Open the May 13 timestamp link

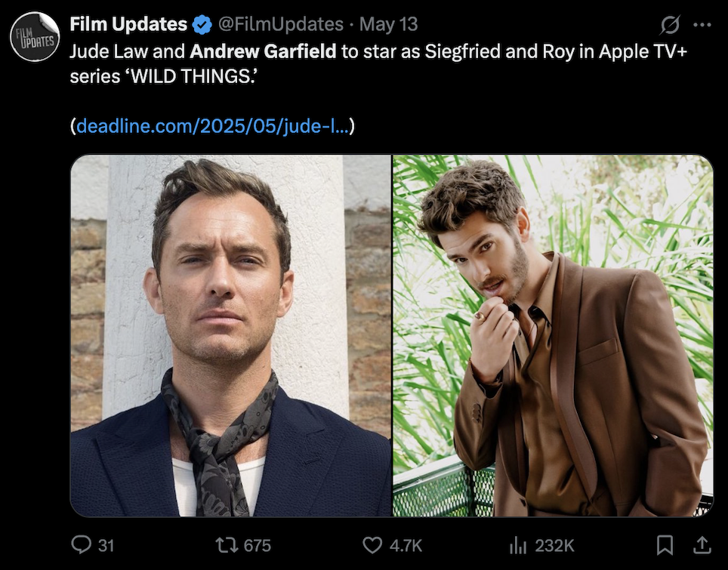point(388,24)
